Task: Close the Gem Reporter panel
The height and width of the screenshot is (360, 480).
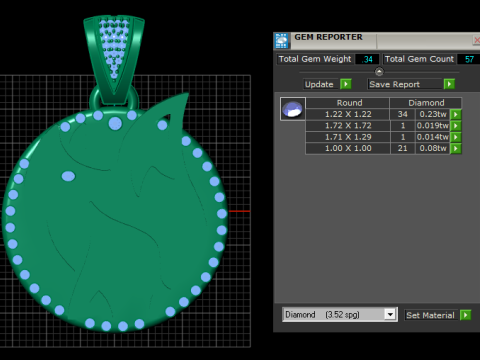Action: point(476,40)
